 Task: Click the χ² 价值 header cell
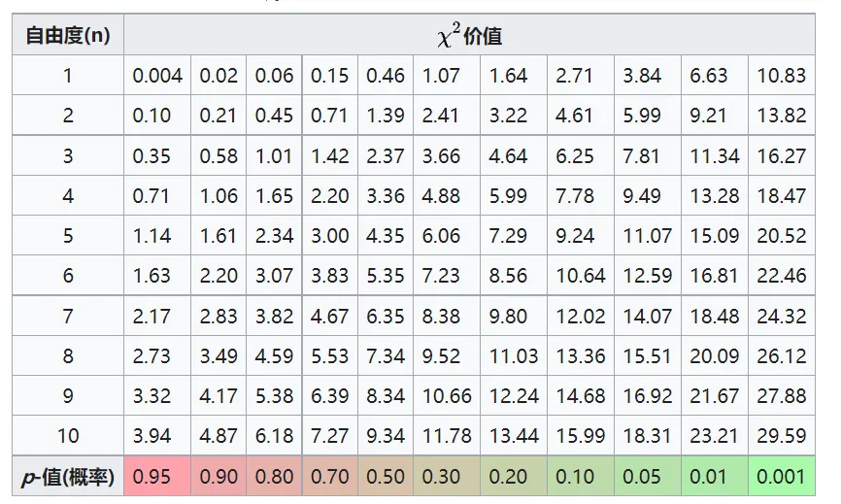[469, 37]
